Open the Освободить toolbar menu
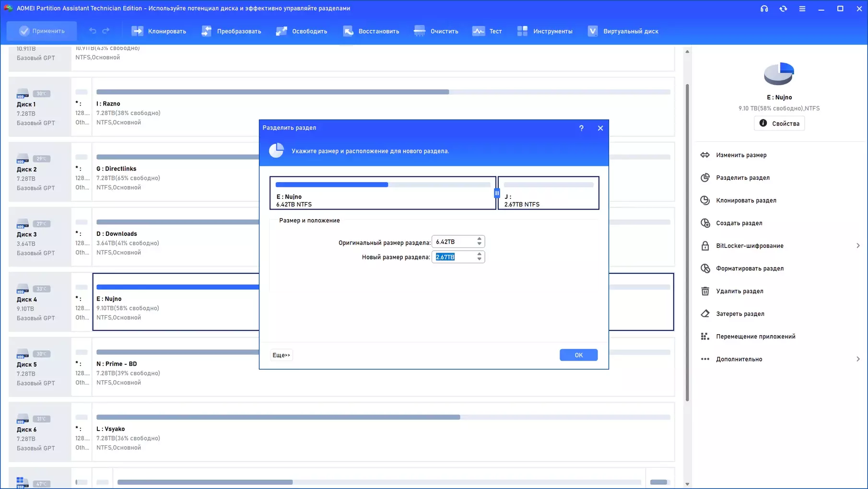 click(x=302, y=31)
